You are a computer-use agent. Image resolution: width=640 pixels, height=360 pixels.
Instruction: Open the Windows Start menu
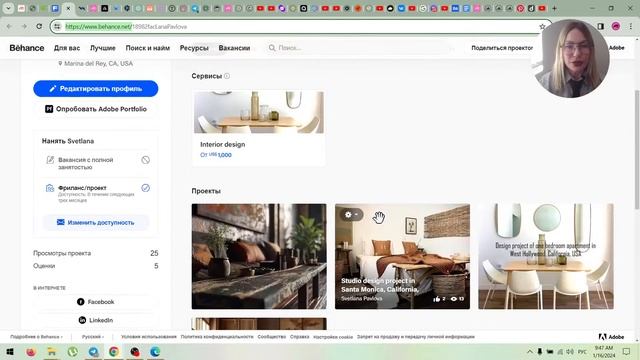tap(10, 351)
